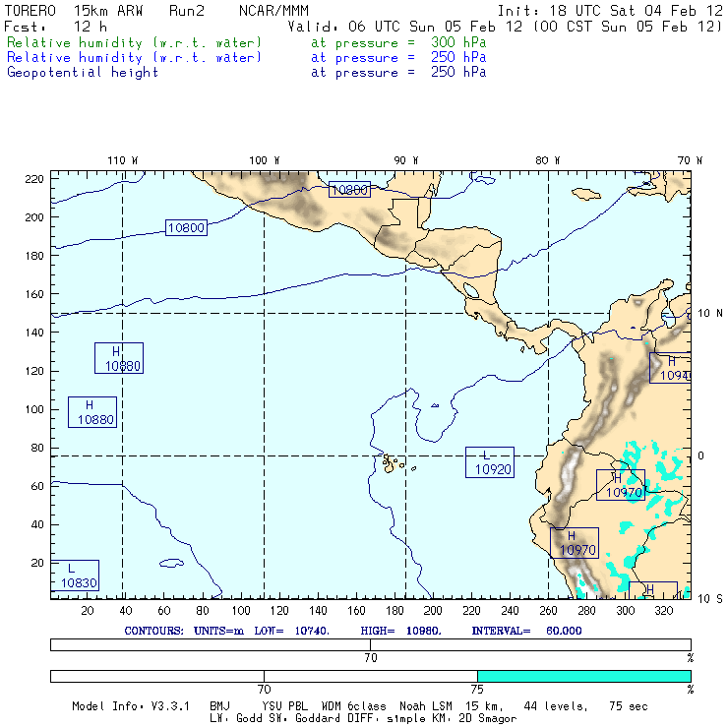This screenshot has height=728, width=728.
Task: Click the "75" color bar tick label
Action: click(477, 690)
